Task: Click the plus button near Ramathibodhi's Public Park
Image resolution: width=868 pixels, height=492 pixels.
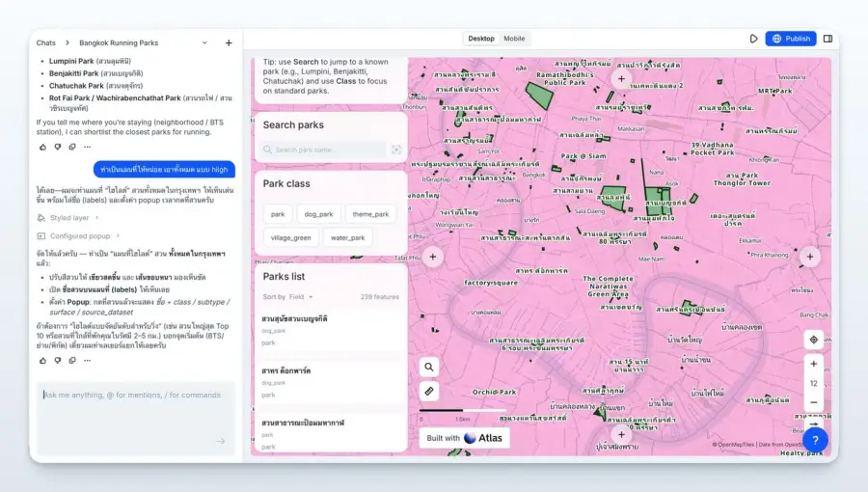Action: (x=621, y=78)
